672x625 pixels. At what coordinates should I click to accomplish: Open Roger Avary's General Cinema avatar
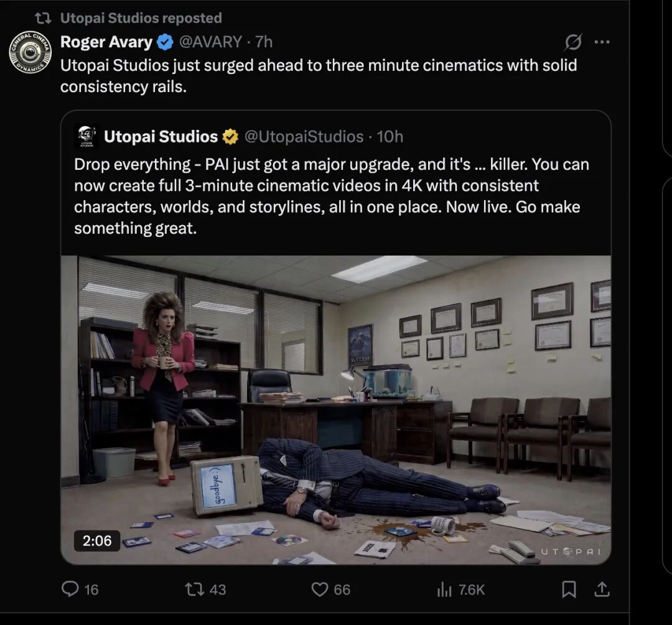pos(30,52)
